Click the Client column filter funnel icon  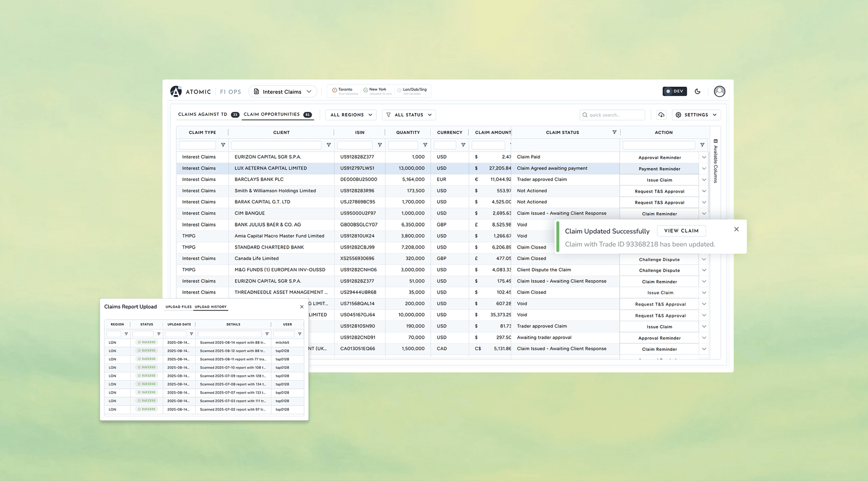[329, 145]
